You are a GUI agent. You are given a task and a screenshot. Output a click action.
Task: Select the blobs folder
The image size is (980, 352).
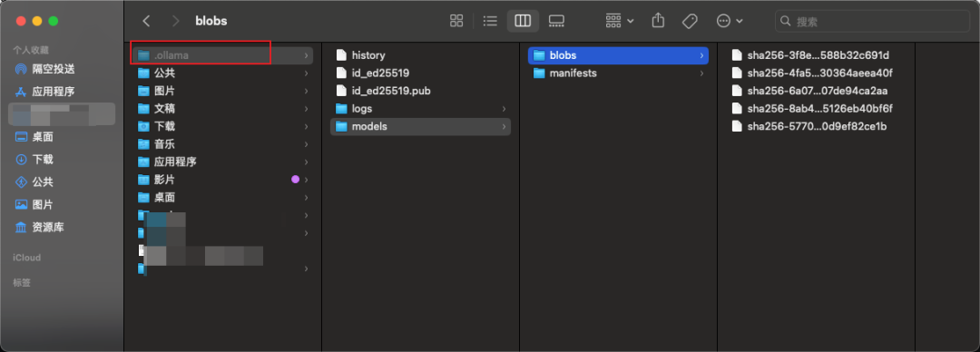[618, 55]
